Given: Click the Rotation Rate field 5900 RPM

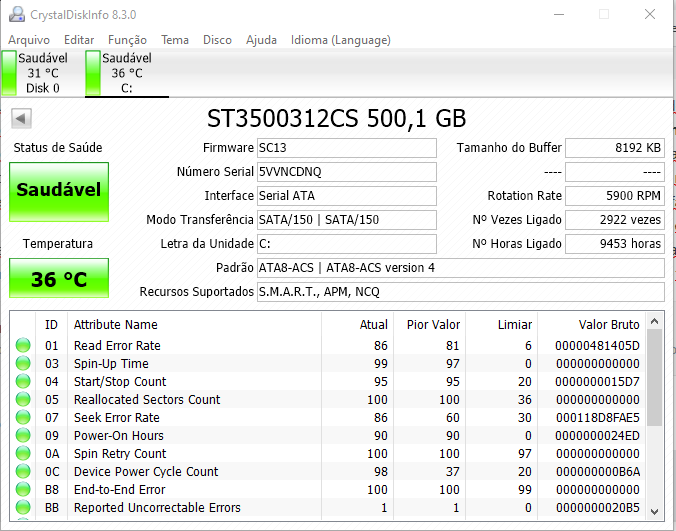Looking at the screenshot, I should click(615, 196).
